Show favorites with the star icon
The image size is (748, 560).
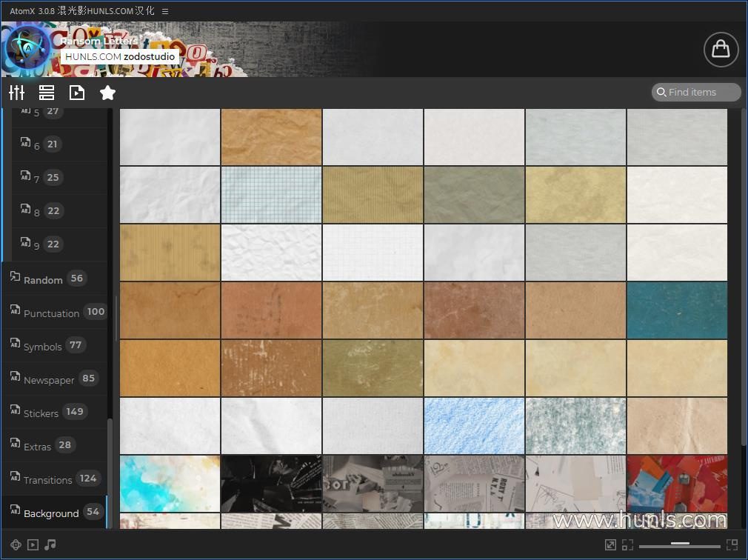pyautogui.click(x=108, y=93)
